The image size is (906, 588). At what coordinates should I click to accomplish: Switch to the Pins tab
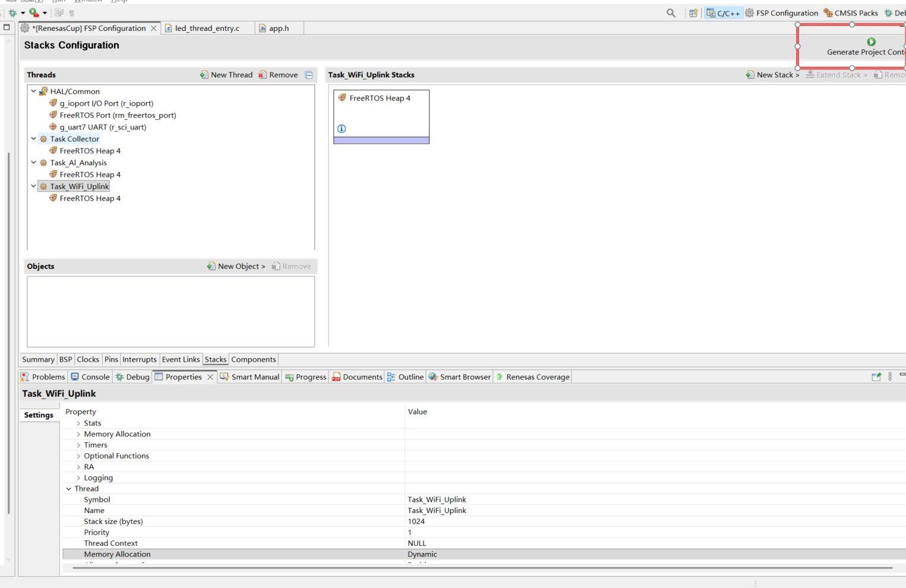point(111,359)
